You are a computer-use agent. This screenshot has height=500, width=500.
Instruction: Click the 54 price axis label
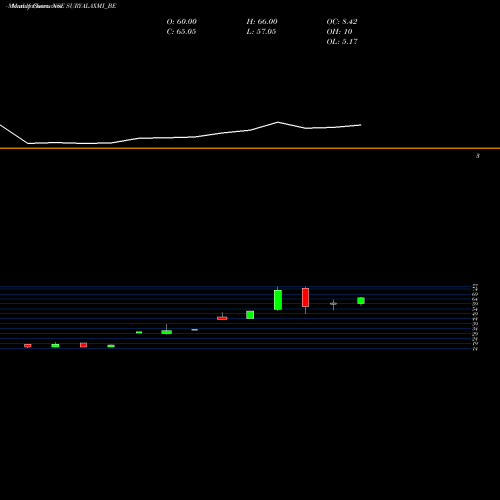476,309
